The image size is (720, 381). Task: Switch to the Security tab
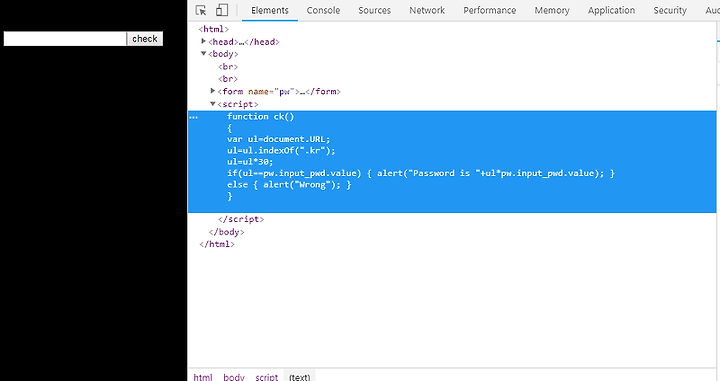click(670, 10)
